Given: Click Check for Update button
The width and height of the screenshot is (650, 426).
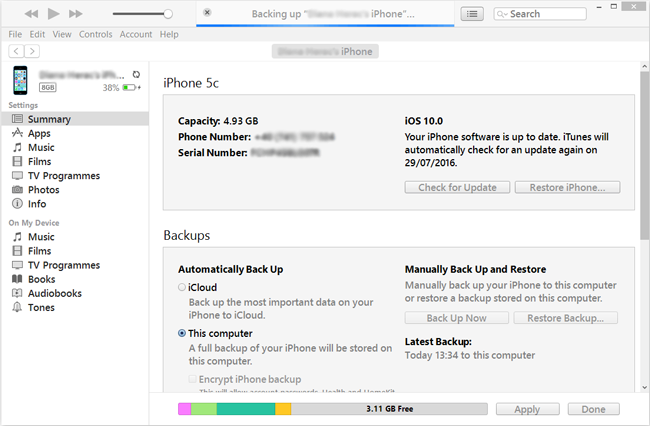Looking at the screenshot, I should click(457, 187).
